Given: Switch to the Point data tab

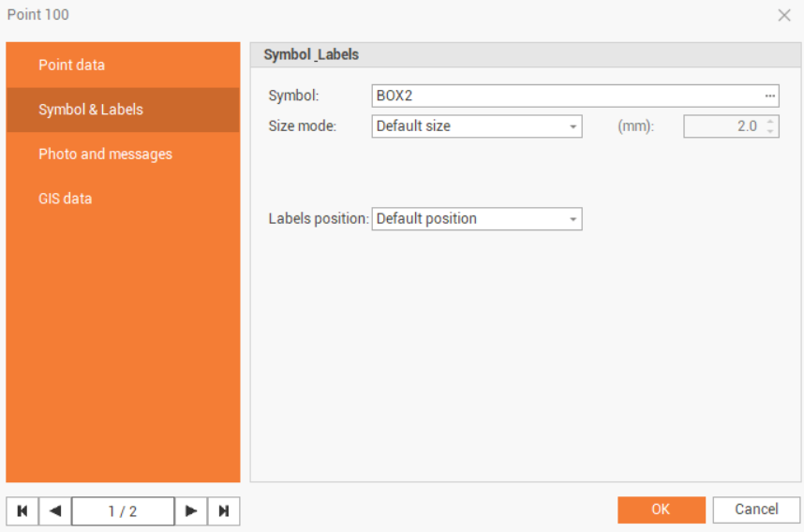Looking at the screenshot, I should 71,65.
